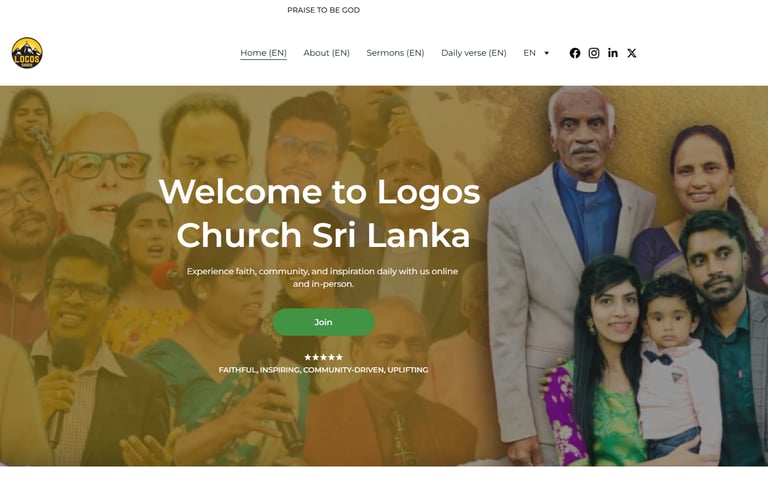Open the X (Twitter) social icon
This screenshot has height=487, width=768.
coord(632,53)
